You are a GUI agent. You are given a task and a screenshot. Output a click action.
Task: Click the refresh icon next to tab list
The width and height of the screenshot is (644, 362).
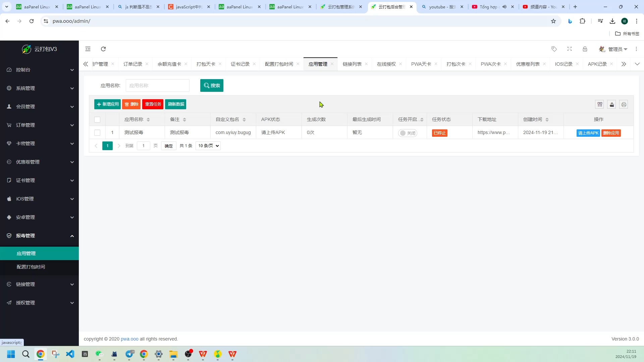(103, 49)
